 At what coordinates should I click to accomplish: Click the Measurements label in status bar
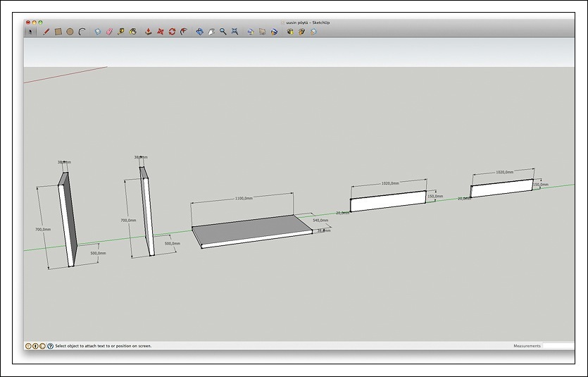tap(527, 346)
